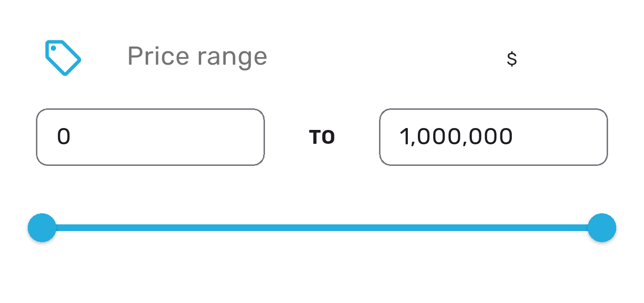Click the tag icon next to Price range
Viewport: 644px width, 303px height.
63,58
